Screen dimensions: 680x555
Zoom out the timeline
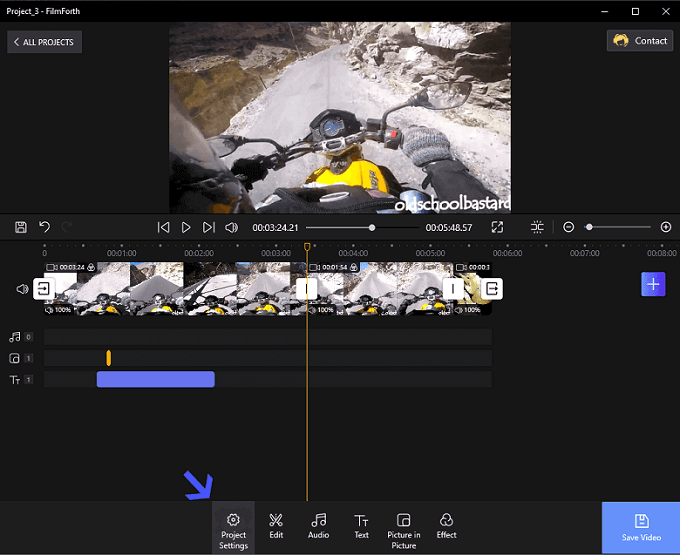(569, 227)
